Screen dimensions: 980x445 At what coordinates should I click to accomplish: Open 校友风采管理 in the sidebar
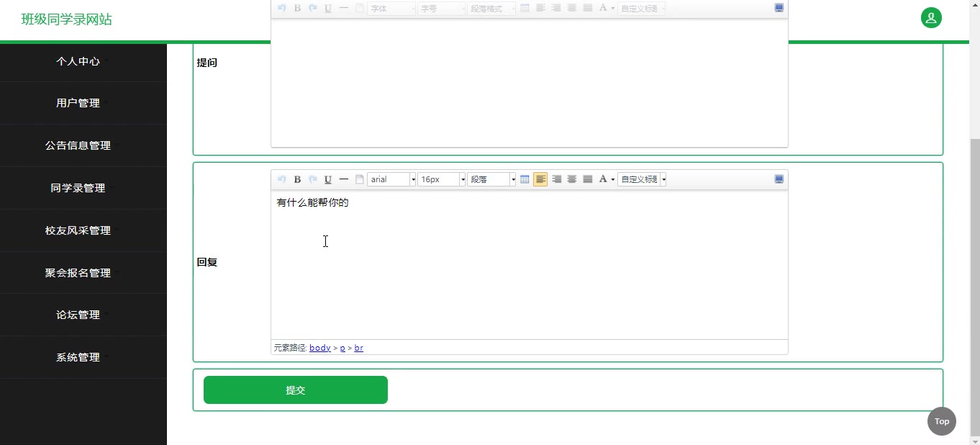tap(78, 230)
